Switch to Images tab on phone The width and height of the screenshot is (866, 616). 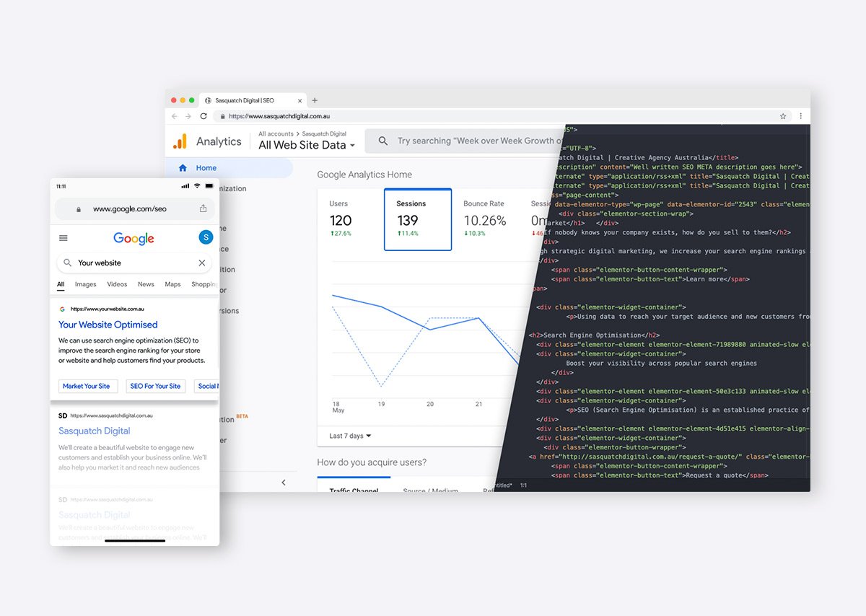coord(85,284)
